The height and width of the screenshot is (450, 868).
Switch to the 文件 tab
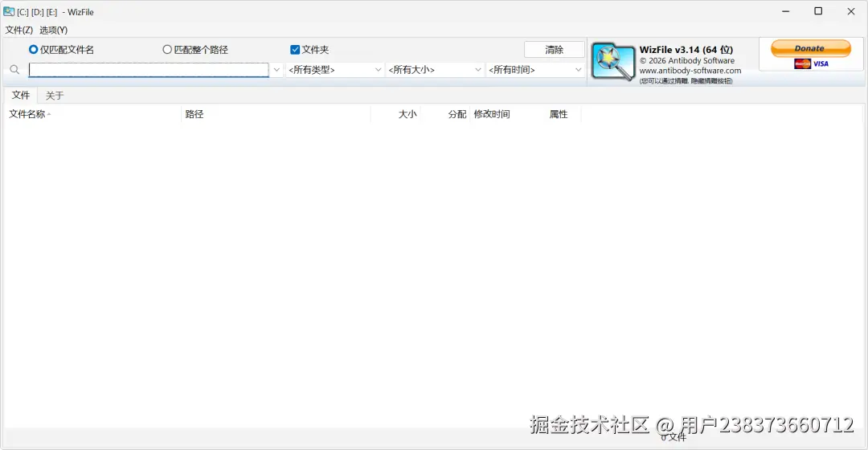tap(20, 95)
